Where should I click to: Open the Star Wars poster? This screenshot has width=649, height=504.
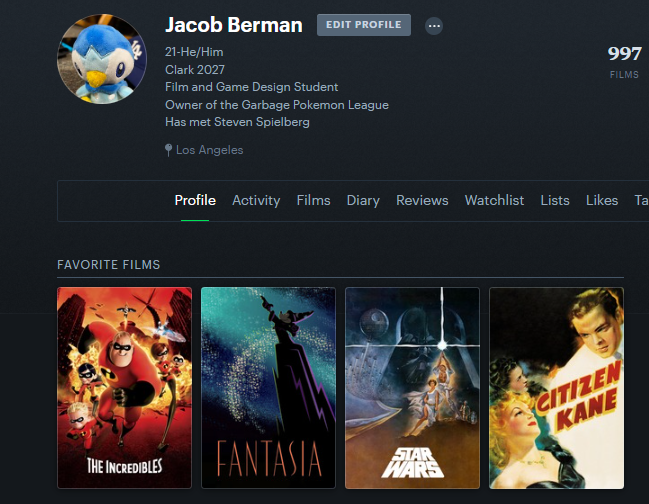click(x=412, y=388)
